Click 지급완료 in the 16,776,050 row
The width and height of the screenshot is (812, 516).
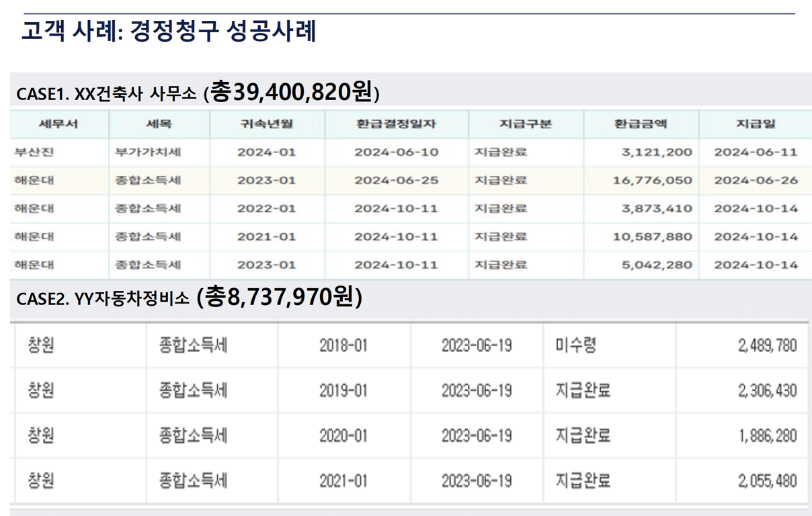(501, 181)
